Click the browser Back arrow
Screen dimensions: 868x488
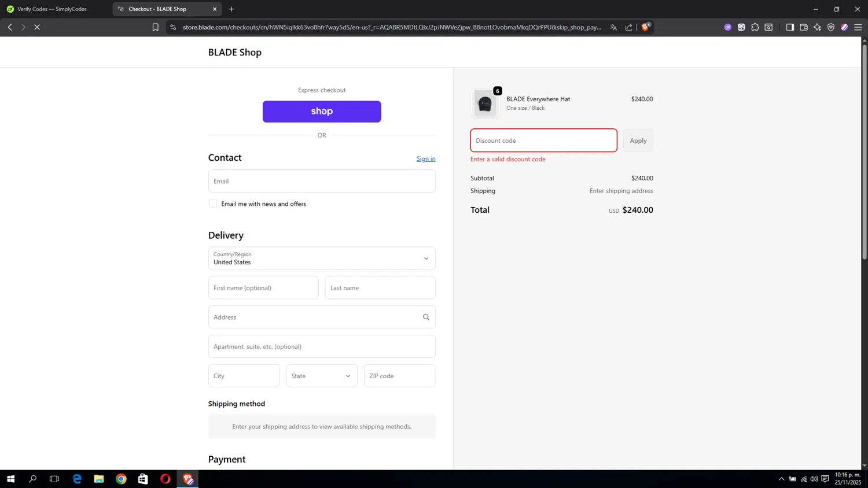(10, 27)
